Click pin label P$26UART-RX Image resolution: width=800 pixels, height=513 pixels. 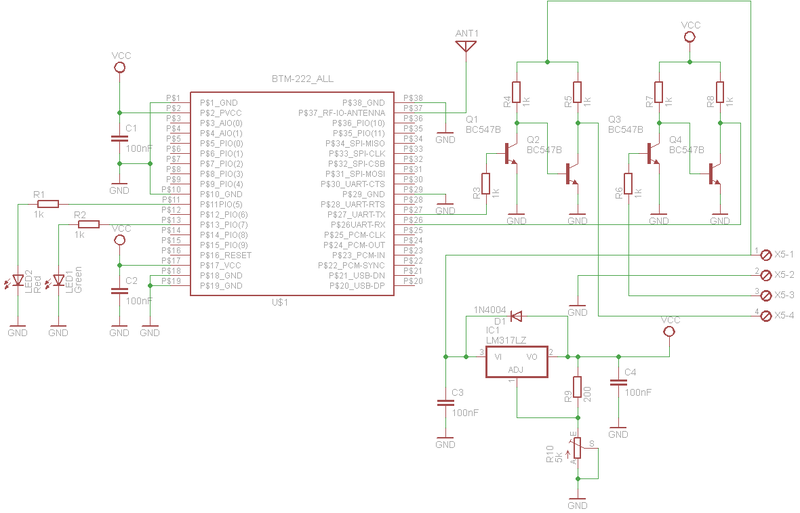coord(358,225)
